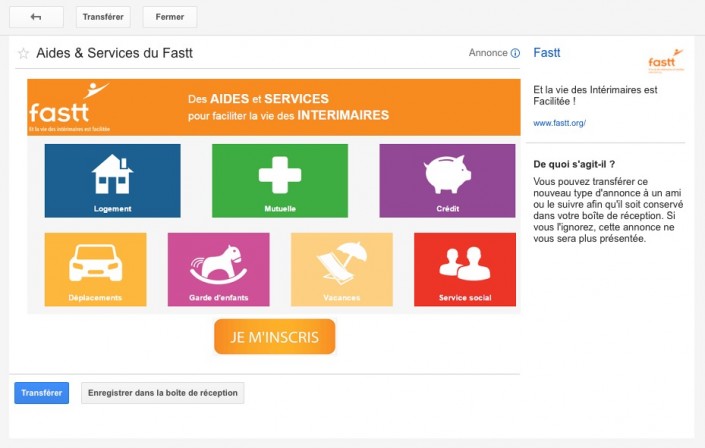
Task: Click the top Transférer button
Action: (x=103, y=17)
